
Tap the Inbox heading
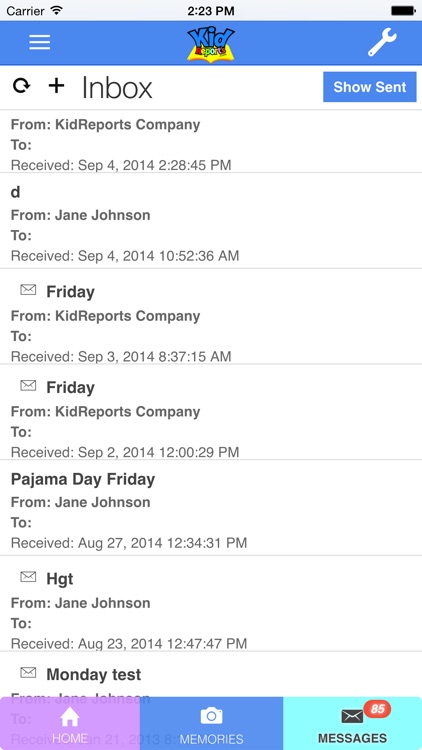pos(117,88)
